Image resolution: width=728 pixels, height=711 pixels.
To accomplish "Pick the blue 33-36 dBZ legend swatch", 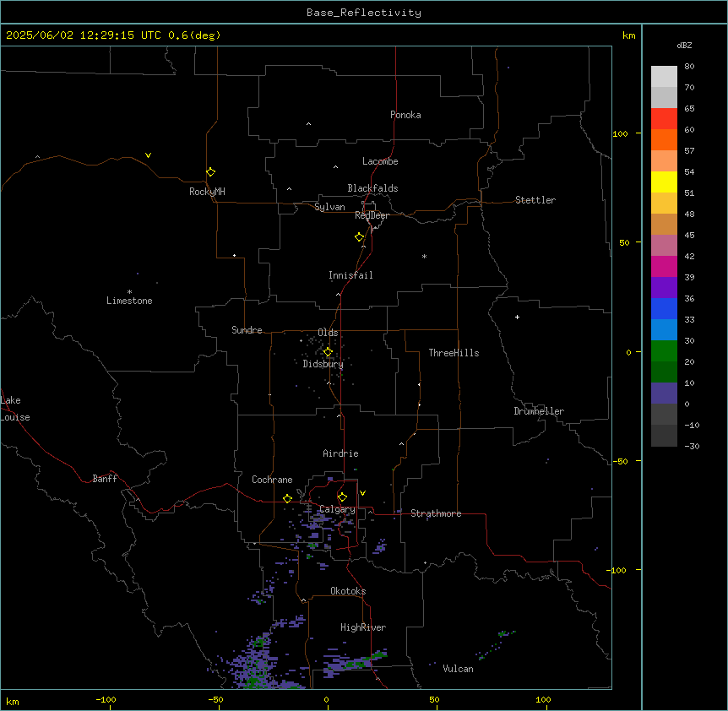I will 664,308.
